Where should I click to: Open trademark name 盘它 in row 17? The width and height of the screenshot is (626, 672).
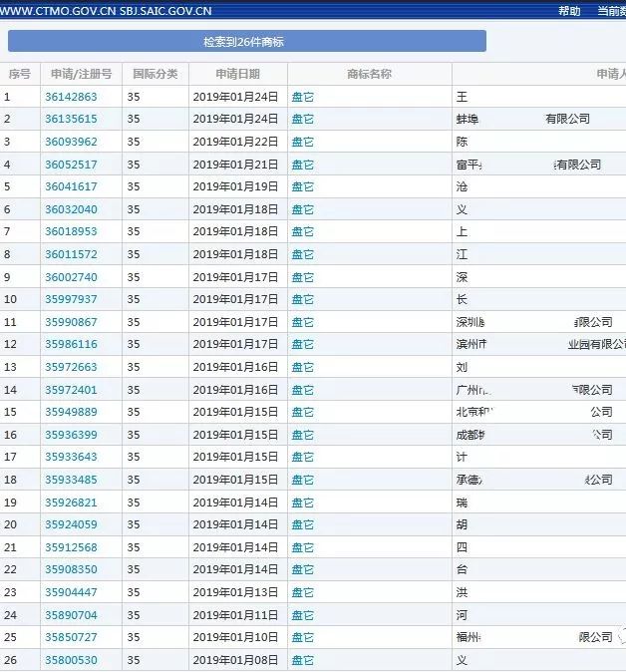302,457
